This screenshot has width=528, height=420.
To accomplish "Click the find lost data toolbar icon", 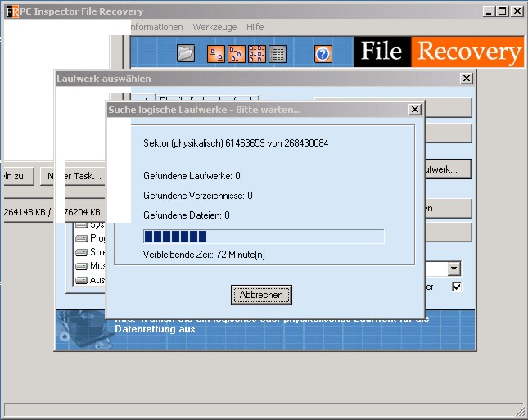I will pos(216,54).
